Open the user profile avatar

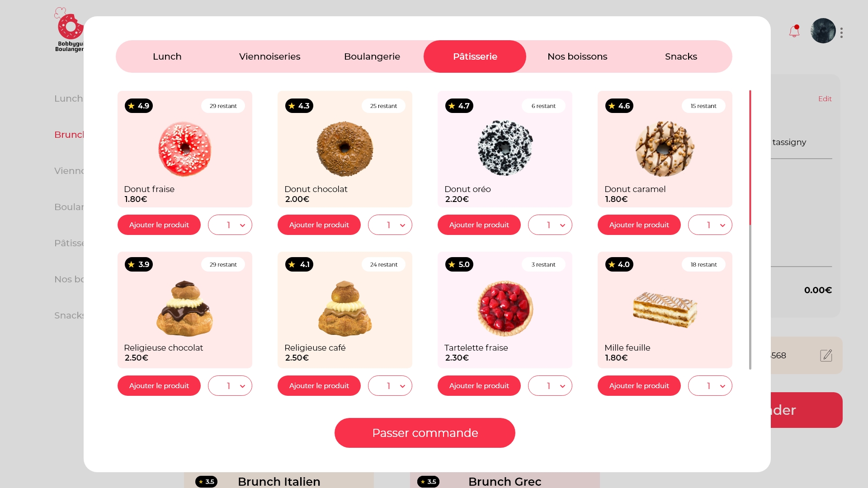tap(823, 31)
